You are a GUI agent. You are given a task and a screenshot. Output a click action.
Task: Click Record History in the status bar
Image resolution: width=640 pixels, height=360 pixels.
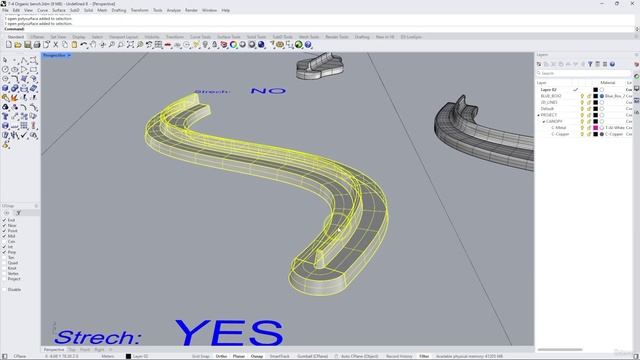pos(399,356)
